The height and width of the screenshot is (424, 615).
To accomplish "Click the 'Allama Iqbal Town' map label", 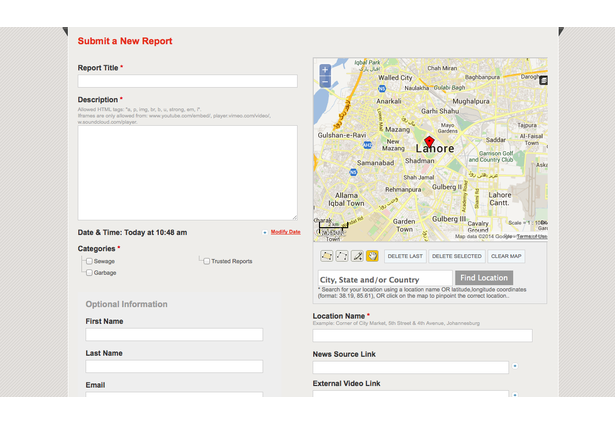I will pyautogui.click(x=346, y=199).
